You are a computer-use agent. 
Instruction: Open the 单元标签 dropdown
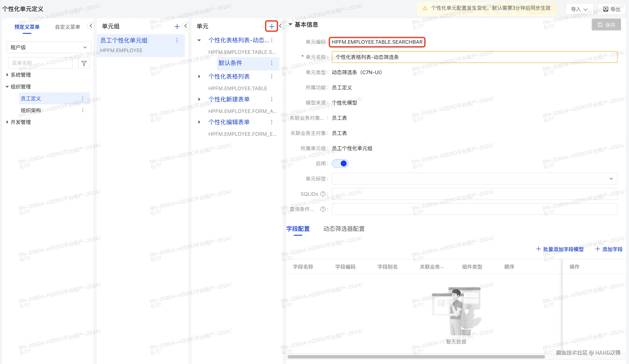tap(474, 179)
